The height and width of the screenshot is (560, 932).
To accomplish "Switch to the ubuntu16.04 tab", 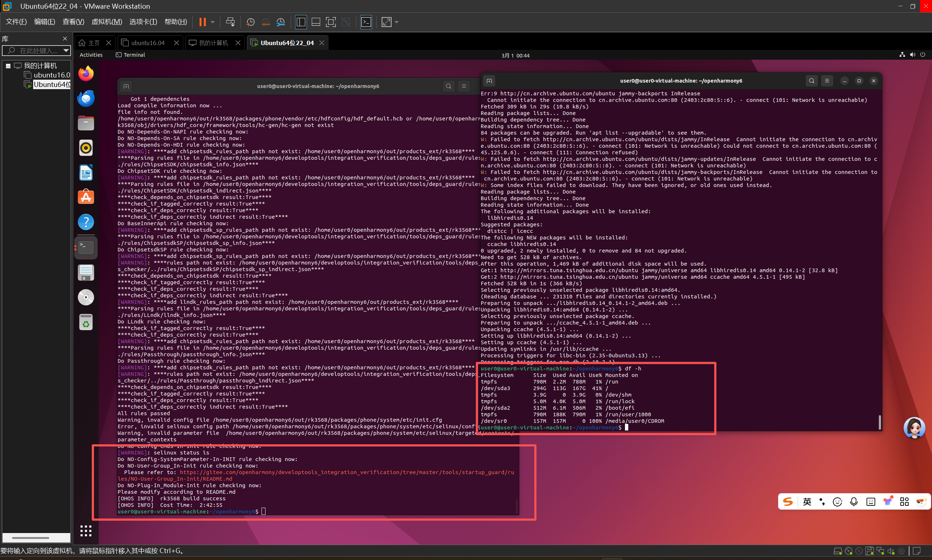I will pos(148,43).
